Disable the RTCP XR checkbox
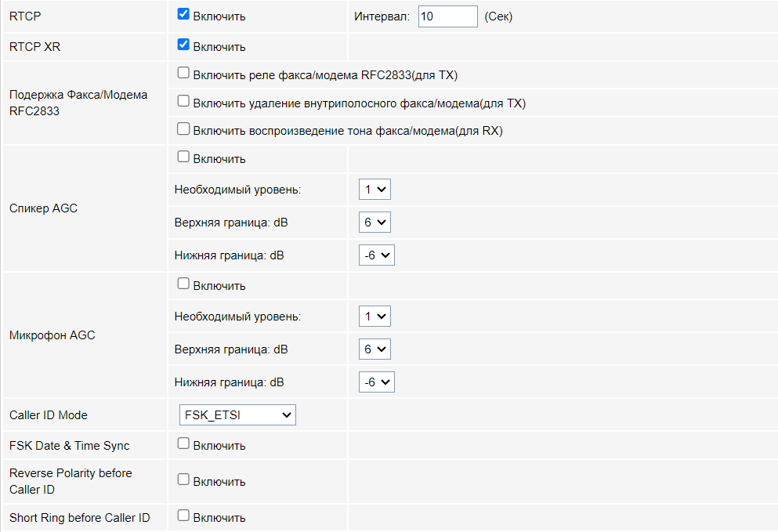The image size is (778, 532). [184, 45]
